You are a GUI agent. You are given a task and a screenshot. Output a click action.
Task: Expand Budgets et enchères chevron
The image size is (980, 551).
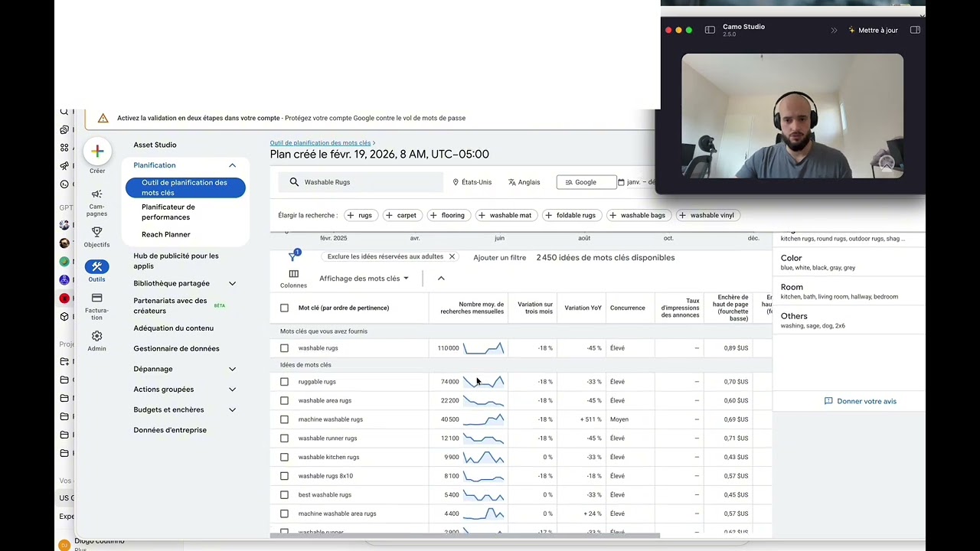point(232,410)
